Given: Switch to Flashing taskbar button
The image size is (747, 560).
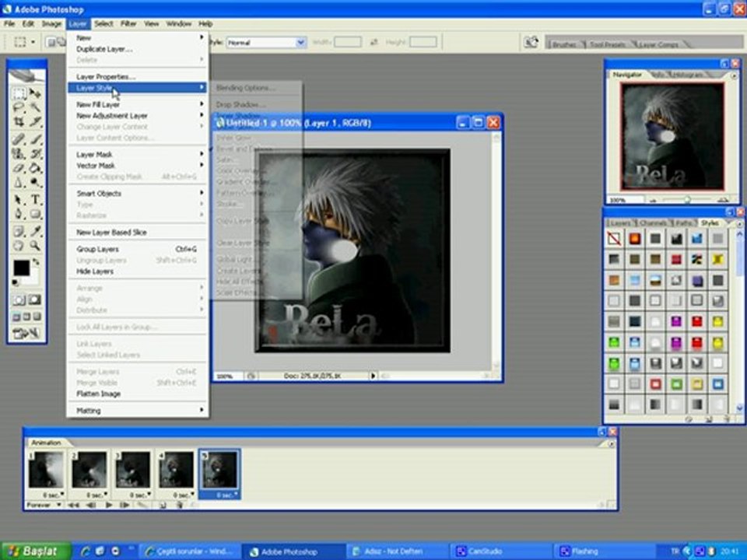Looking at the screenshot, I should click(604, 551).
